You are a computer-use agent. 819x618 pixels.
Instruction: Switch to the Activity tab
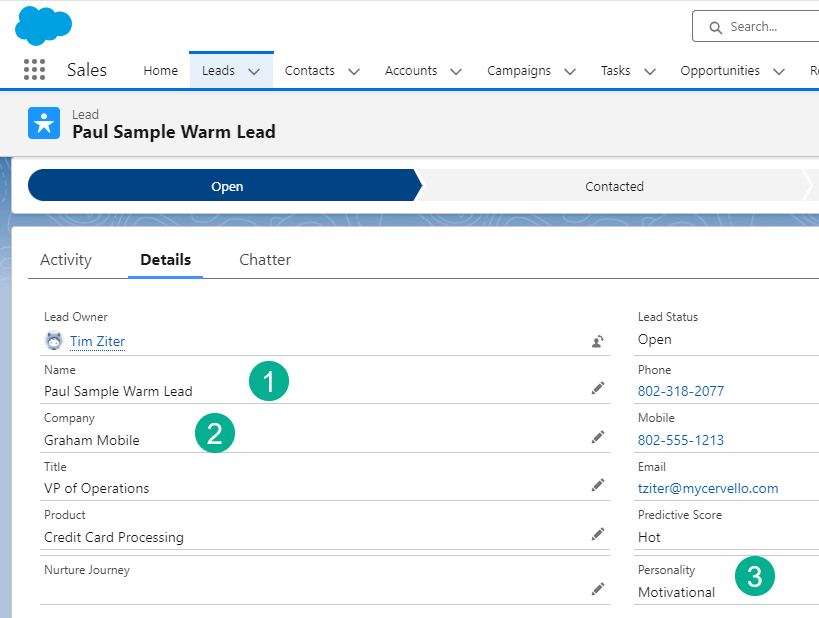[x=66, y=260]
